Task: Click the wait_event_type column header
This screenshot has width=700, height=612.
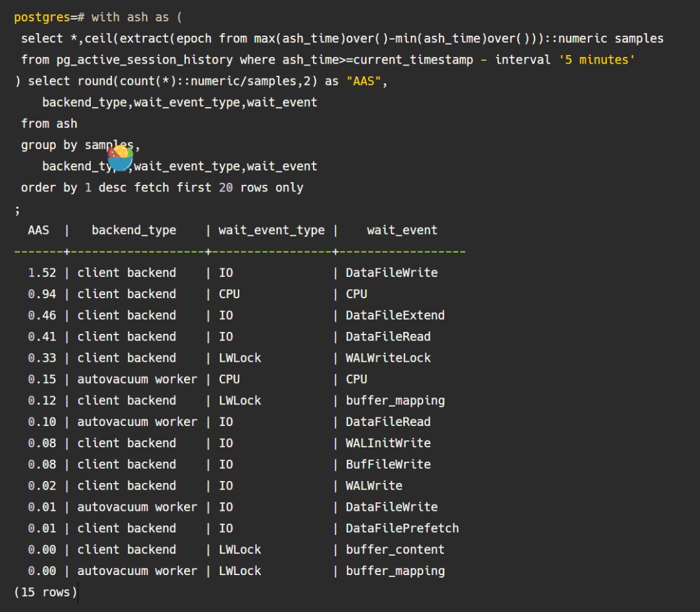Action: pyautogui.click(x=271, y=230)
